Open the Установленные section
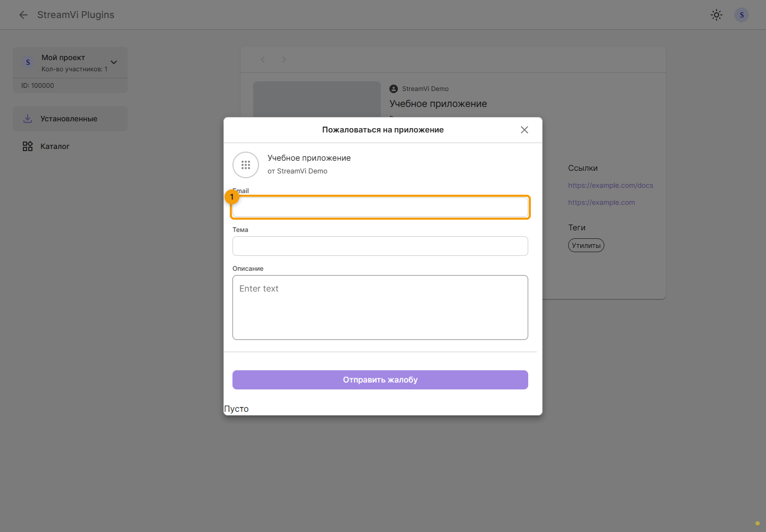This screenshot has width=766, height=532. click(70, 119)
